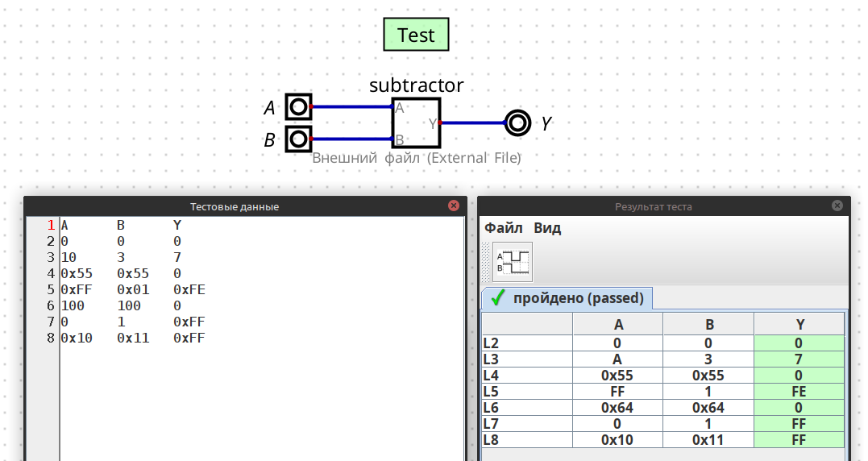Place cursor in test data header line
The height and width of the screenshot is (461, 868).
(261, 225)
